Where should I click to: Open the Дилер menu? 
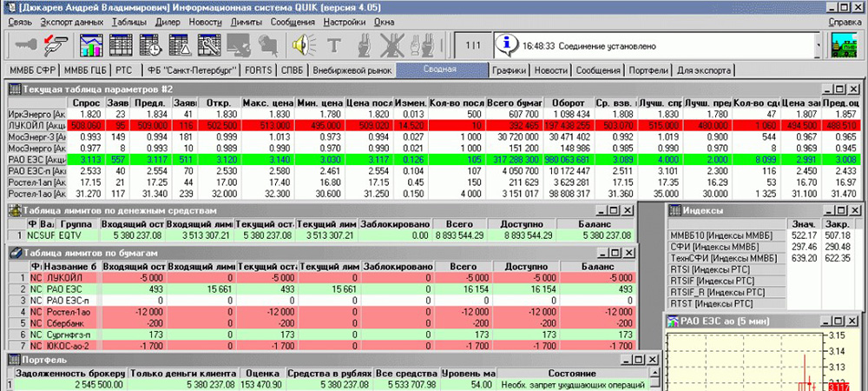click(168, 22)
